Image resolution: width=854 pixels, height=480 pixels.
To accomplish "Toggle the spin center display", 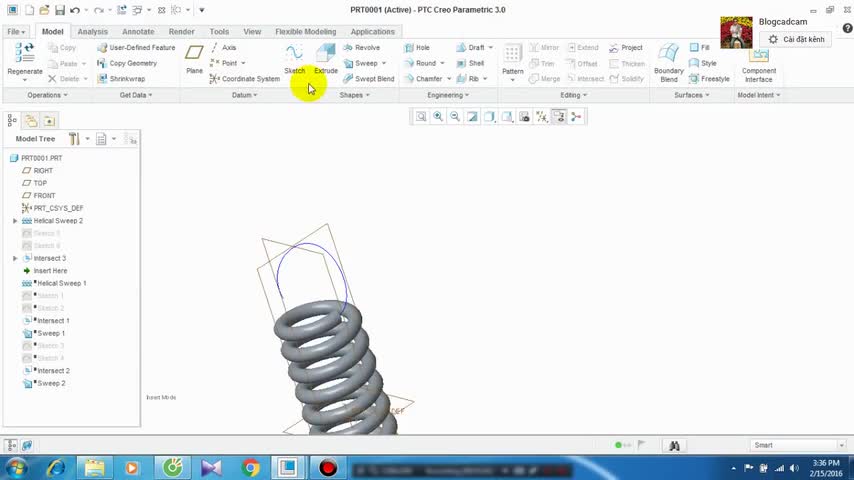I will [576, 117].
